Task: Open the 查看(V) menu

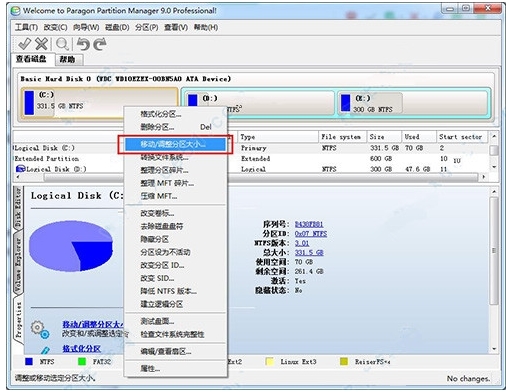Action: coord(176,27)
